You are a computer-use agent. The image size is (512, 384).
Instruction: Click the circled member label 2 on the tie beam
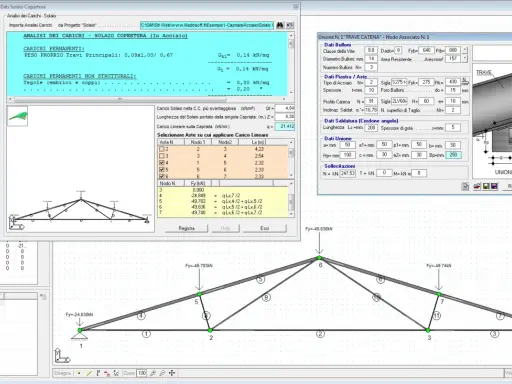tap(320, 334)
